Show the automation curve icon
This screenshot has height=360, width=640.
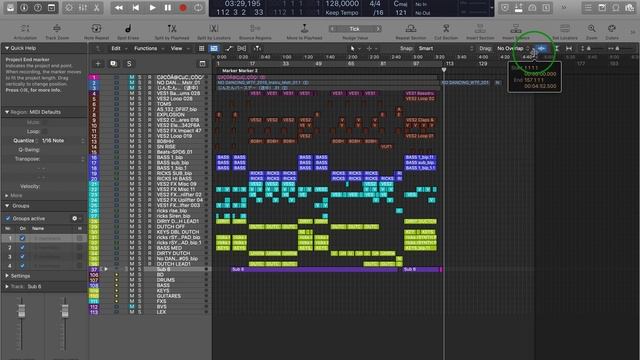click(x=229, y=49)
